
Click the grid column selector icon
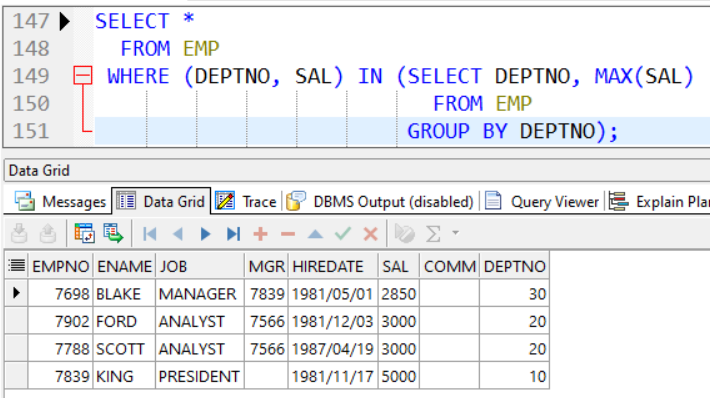point(17,265)
